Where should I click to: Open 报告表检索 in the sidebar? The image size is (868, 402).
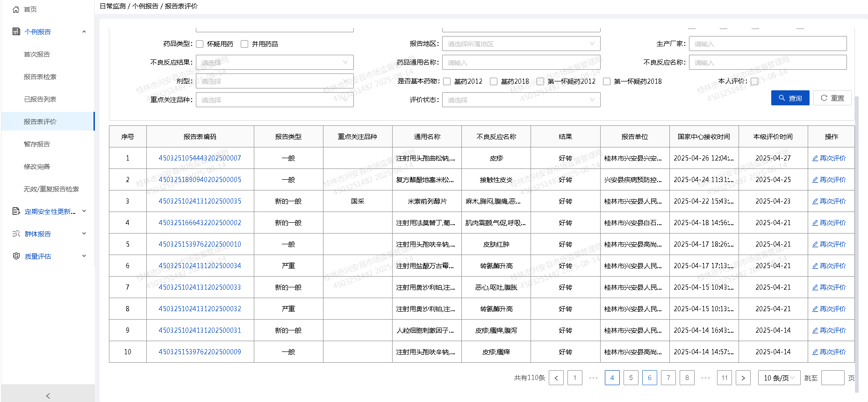point(40,77)
